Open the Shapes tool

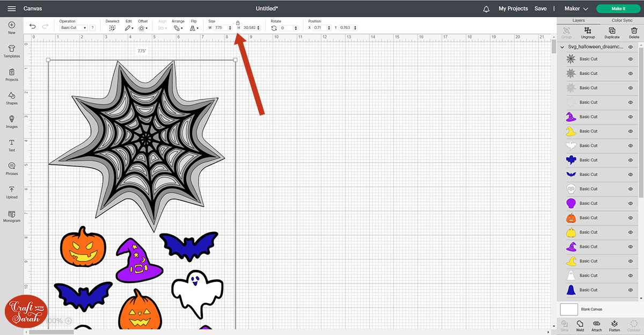click(12, 98)
